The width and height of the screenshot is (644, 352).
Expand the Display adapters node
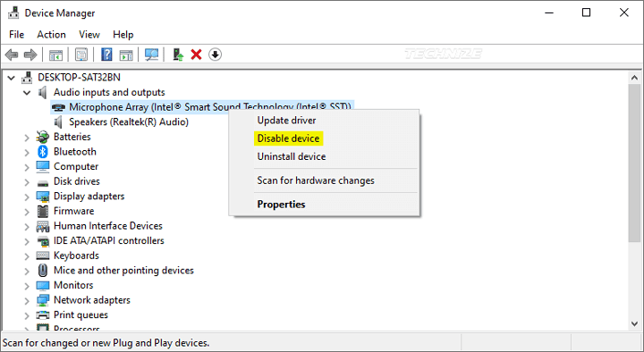tap(27, 197)
